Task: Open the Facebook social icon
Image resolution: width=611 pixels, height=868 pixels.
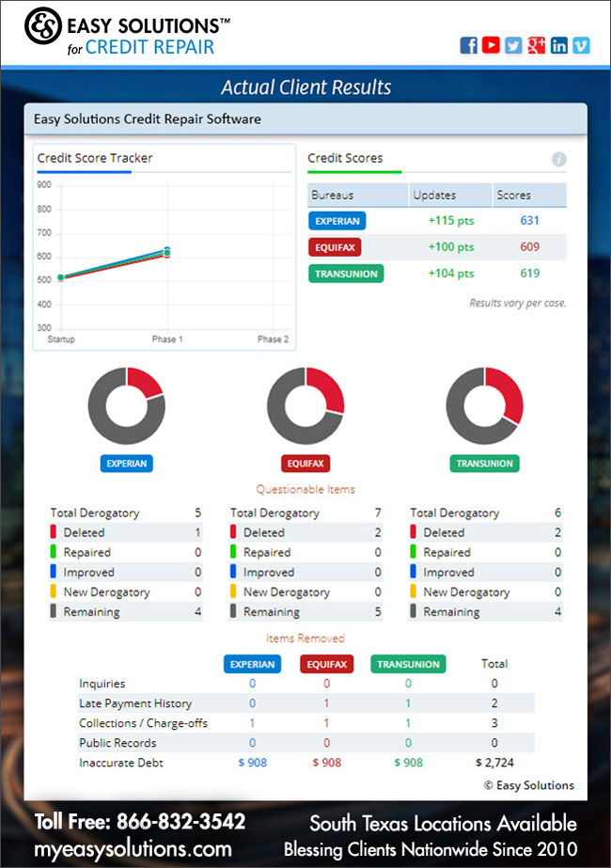Action: tap(468, 45)
